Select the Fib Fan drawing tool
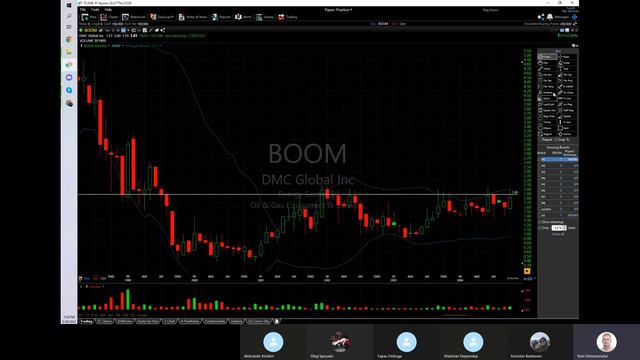The image size is (640, 360). [x=567, y=75]
